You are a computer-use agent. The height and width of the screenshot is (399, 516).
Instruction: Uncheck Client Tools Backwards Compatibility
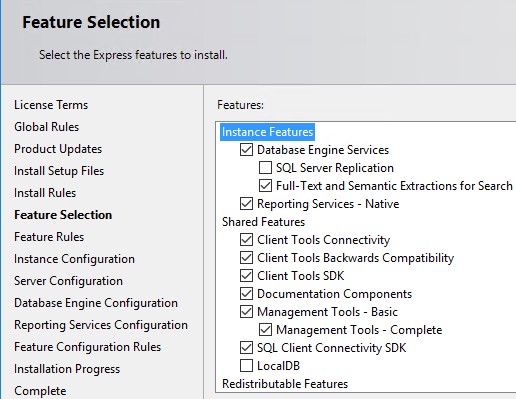pos(246,258)
